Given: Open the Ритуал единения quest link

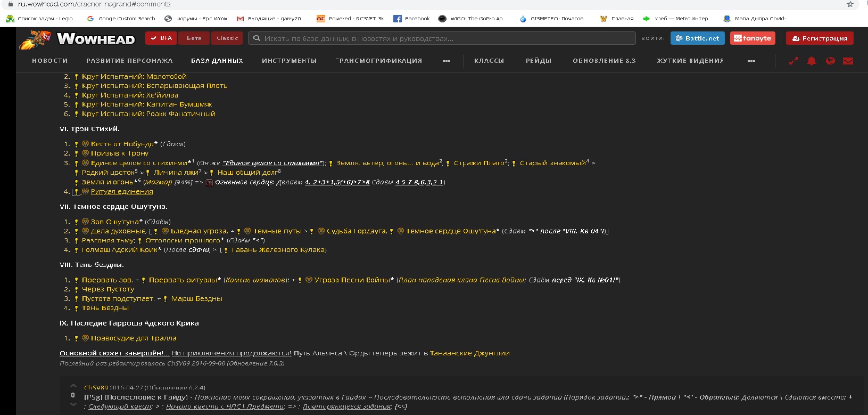Looking at the screenshot, I should point(122,192).
